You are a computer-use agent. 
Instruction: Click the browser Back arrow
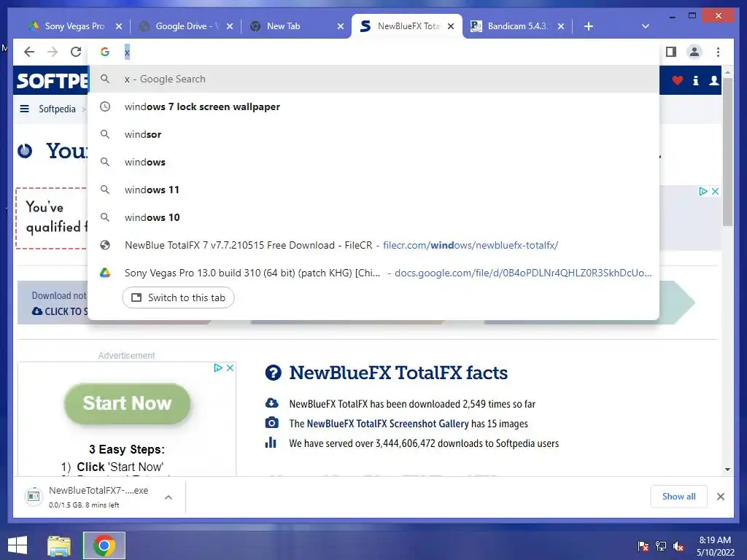(x=29, y=52)
